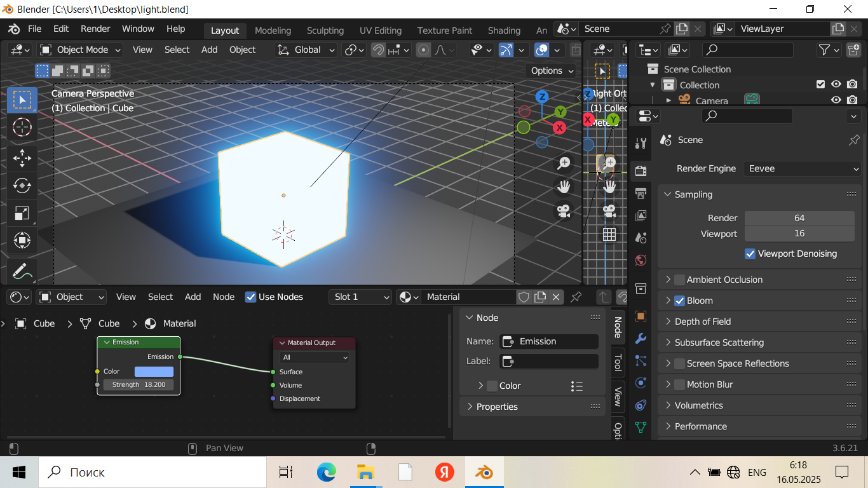868x488 pixels.
Task: Disable the Bloom checkbox
Action: click(679, 301)
